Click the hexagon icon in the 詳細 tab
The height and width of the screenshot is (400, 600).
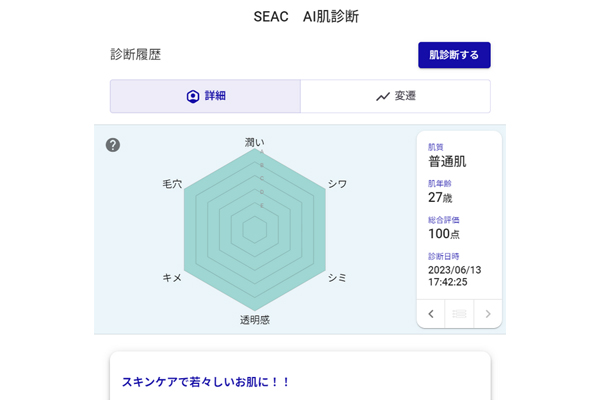click(x=193, y=97)
